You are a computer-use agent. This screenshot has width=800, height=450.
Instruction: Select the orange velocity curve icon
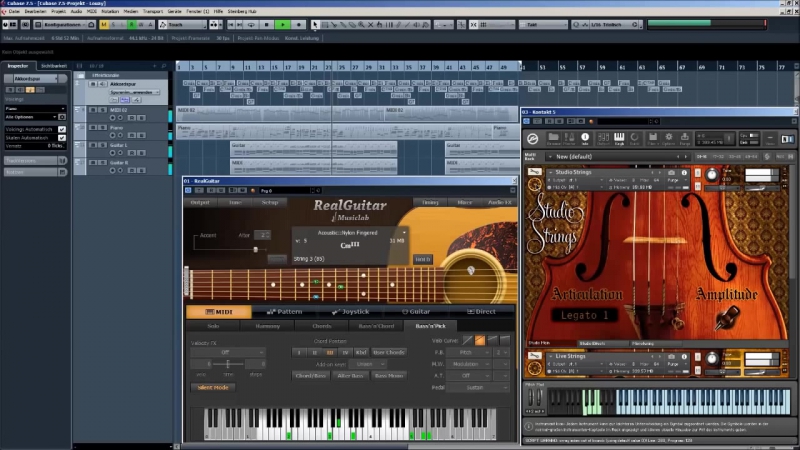480,340
